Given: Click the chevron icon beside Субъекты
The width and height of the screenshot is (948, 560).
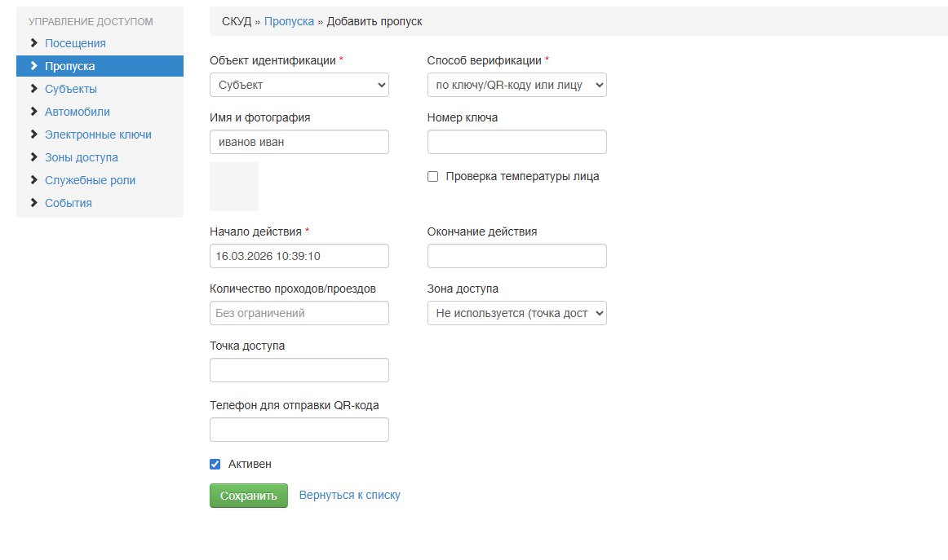Looking at the screenshot, I should 33,89.
